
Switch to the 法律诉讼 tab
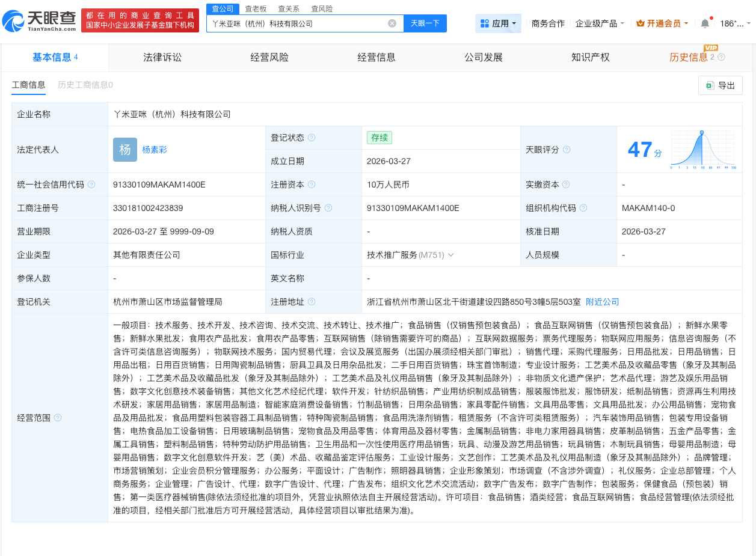pos(162,57)
